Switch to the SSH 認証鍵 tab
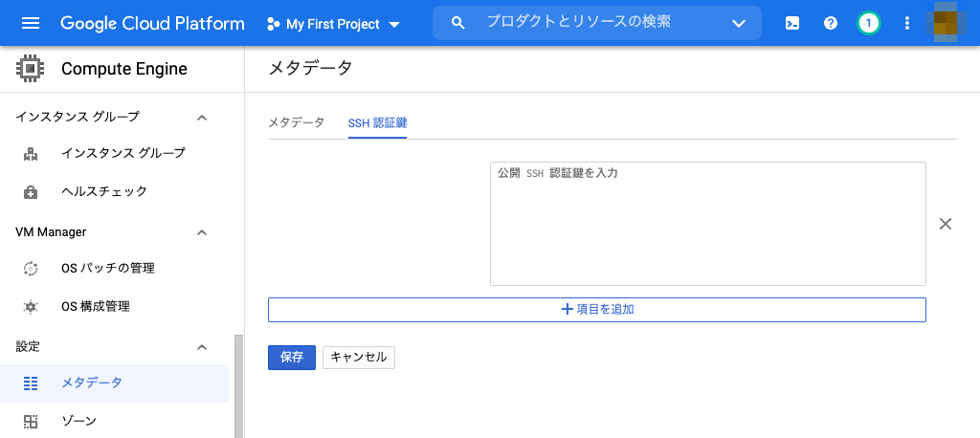Viewport: 980px width, 438px height. point(377,122)
